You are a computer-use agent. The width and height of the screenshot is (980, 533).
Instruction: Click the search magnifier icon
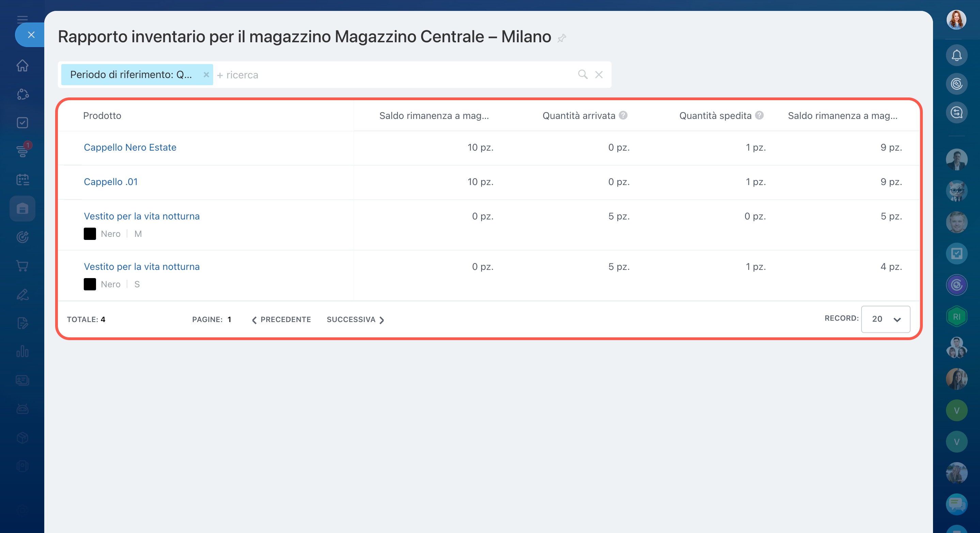(582, 74)
